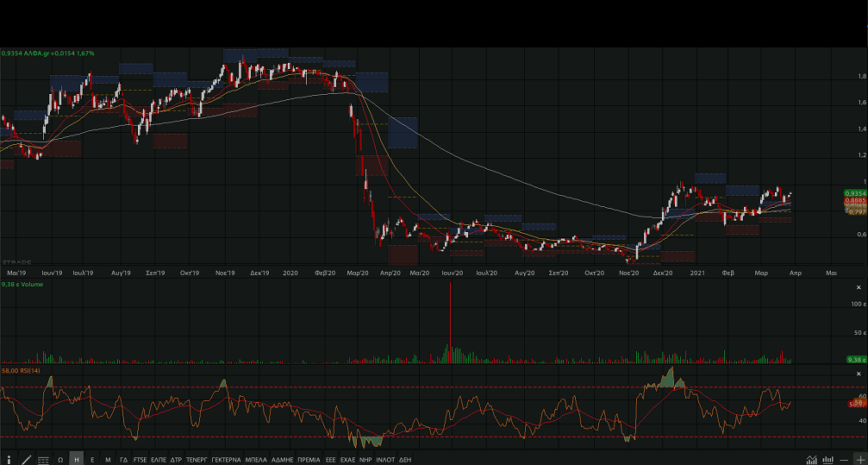868x465 pixels.
Task: Close the RSI(14) panel
Action: (x=859, y=374)
